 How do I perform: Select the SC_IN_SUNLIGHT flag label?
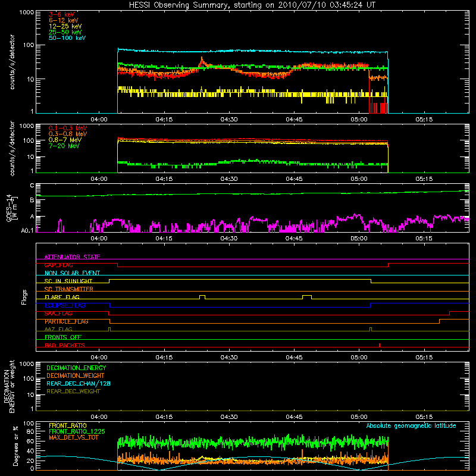coord(68,281)
